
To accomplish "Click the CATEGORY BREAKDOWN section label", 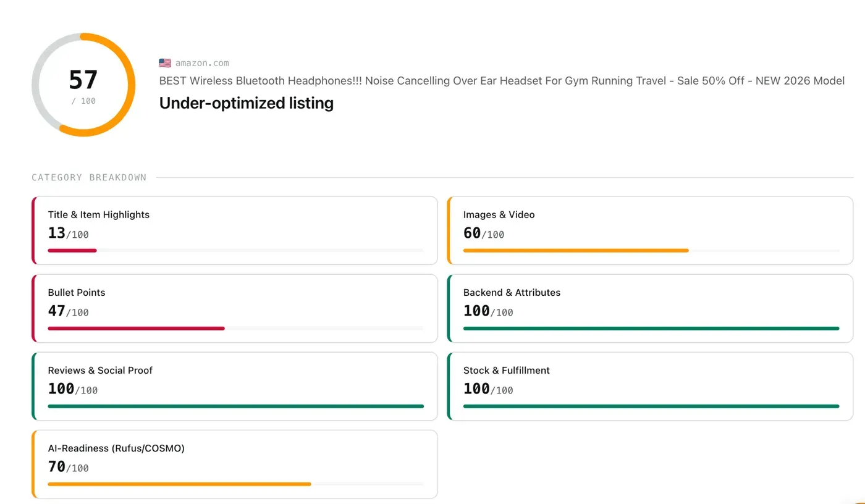I will (89, 177).
